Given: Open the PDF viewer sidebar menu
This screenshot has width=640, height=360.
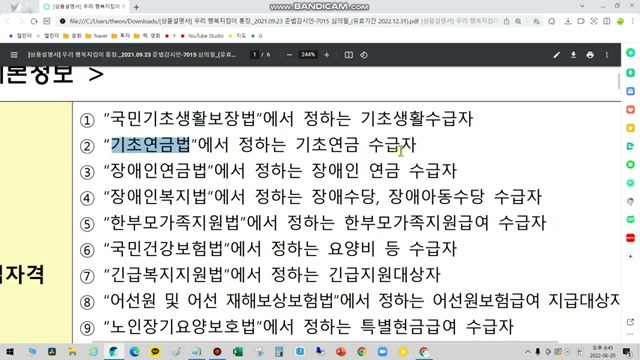Looking at the screenshot, I should [14, 55].
